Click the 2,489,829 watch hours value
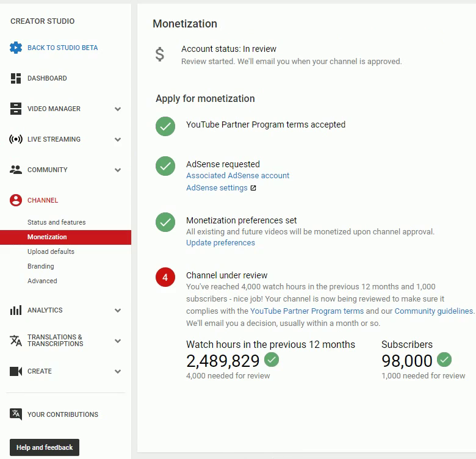Image resolution: width=476 pixels, height=459 pixels. tap(223, 361)
